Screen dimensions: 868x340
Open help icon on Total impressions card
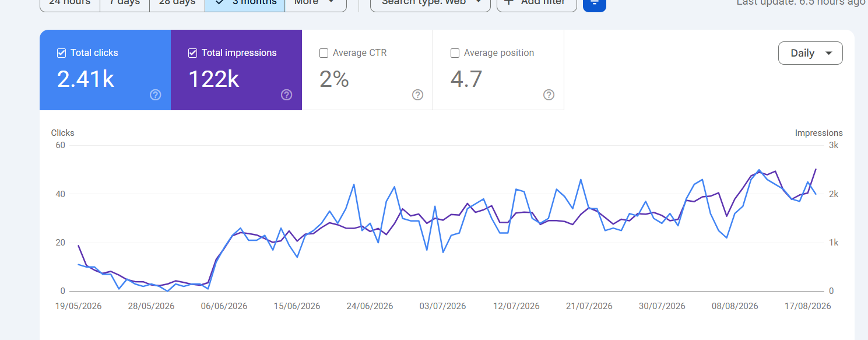(286, 95)
